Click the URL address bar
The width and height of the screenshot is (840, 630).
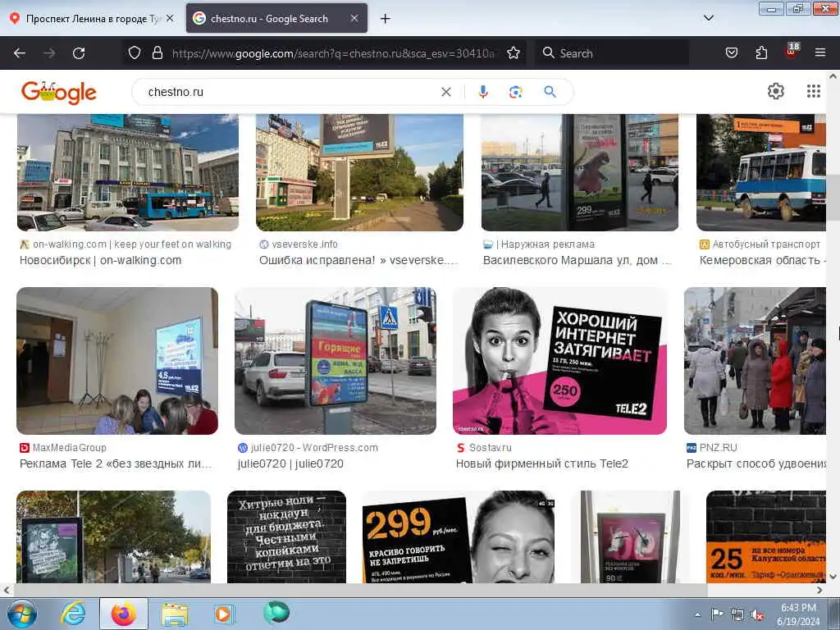[335, 53]
